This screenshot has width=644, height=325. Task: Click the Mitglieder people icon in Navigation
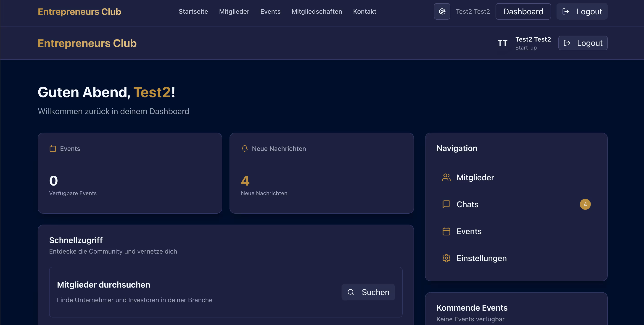[x=446, y=177]
